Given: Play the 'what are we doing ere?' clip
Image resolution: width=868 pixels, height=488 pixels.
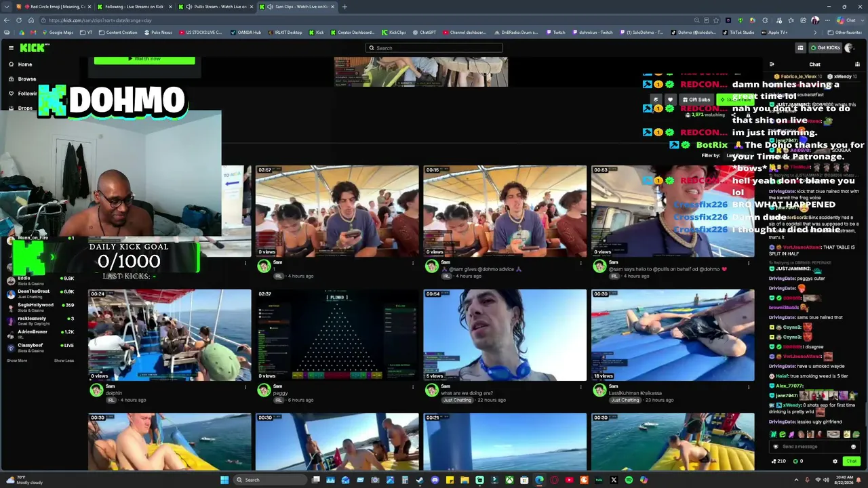Looking at the screenshot, I should coord(505,335).
